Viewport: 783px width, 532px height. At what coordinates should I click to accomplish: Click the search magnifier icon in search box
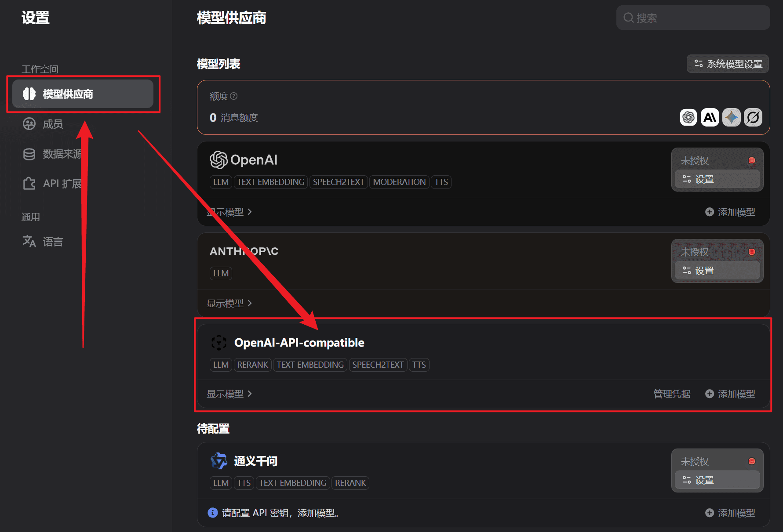click(x=628, y=18)
